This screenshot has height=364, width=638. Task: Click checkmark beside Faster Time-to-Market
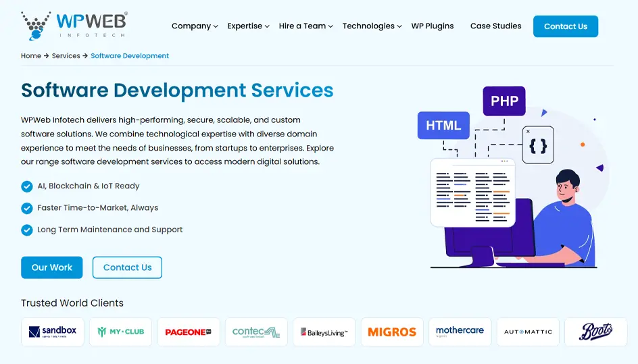[27, 208]
